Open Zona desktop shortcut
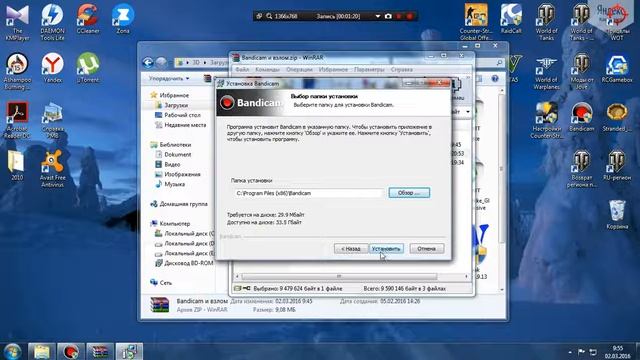Screen dimensions: 640x360 [122, 19]
